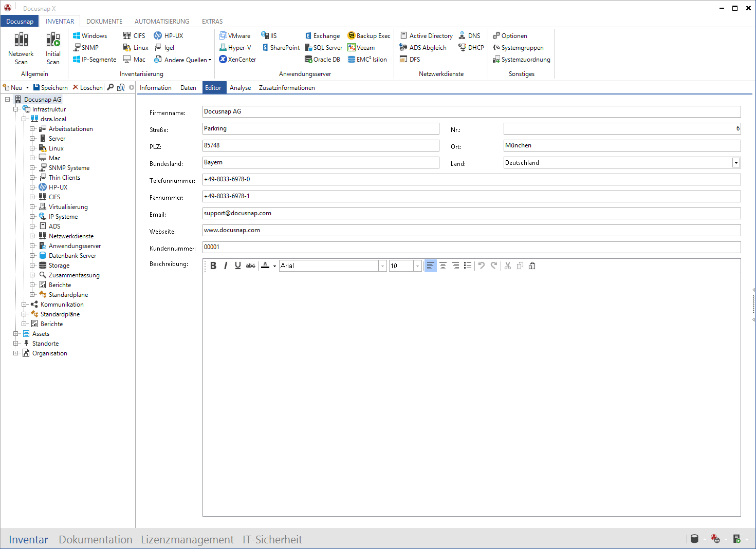
Task: Switch to EXTRAS ribbon tab
Action: [x=212, y=21]
